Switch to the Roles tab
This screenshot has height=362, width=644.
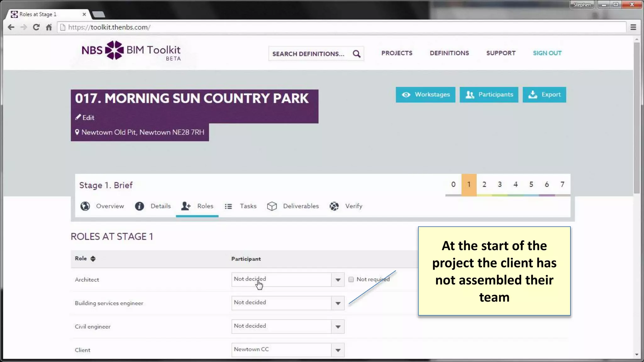[197, 206]
